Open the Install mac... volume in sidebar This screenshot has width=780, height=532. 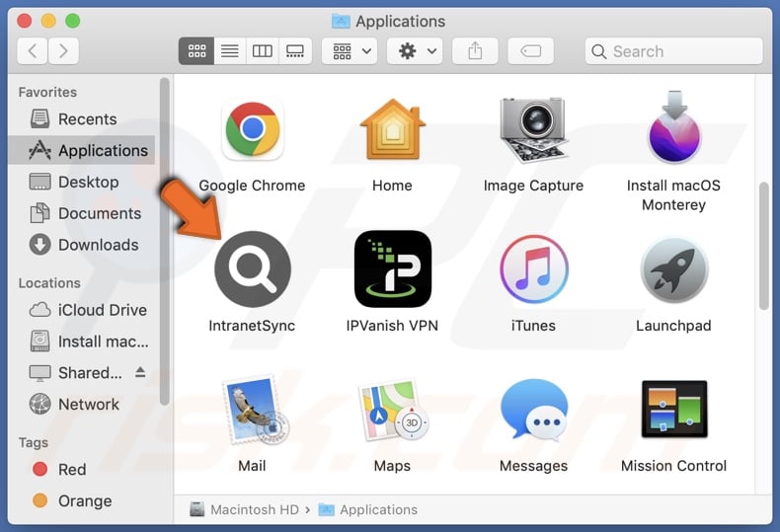[x=82, y=342]
